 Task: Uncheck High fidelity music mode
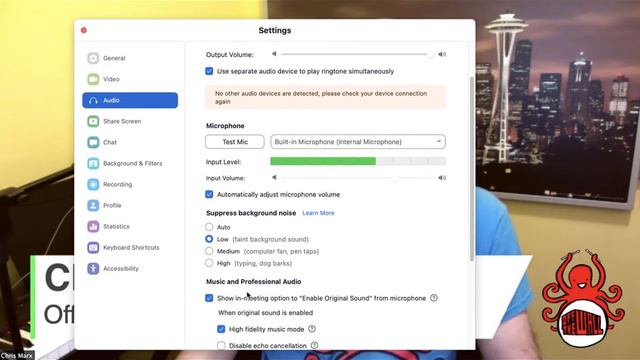(221, 329)
